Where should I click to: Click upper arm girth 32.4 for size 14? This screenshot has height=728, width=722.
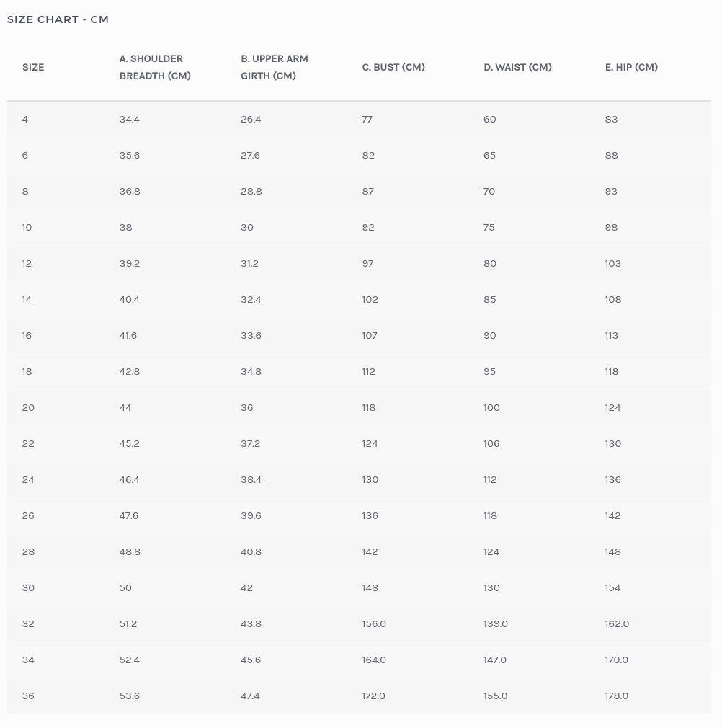coord(251,299)
